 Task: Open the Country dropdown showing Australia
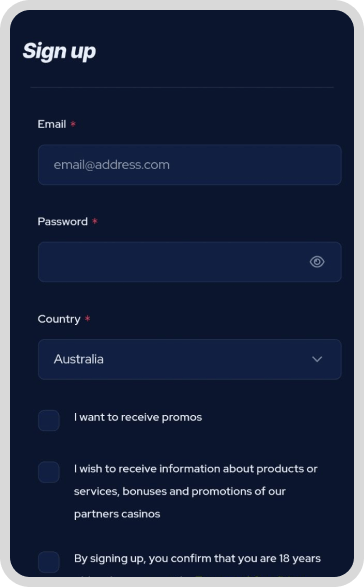189,359
